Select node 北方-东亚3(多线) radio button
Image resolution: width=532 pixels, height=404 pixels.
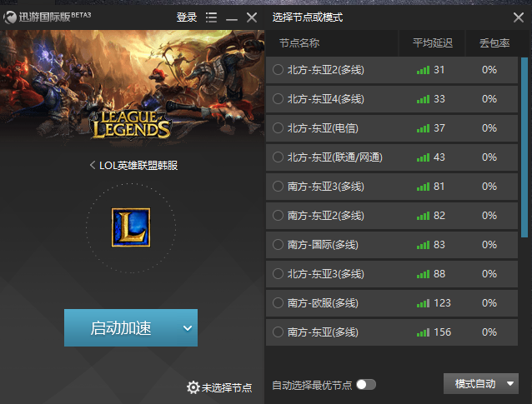(278, 274)
